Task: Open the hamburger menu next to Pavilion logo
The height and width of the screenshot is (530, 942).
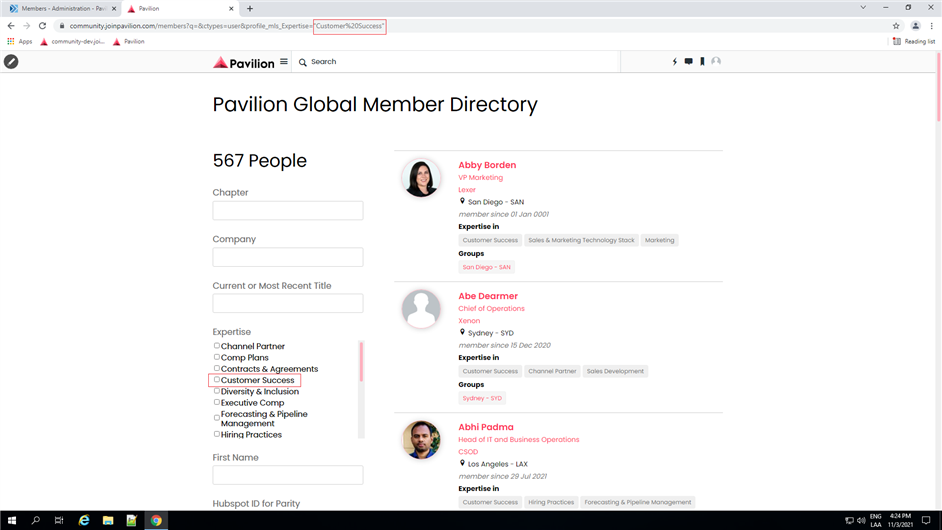Action: [x=284, y=61]
